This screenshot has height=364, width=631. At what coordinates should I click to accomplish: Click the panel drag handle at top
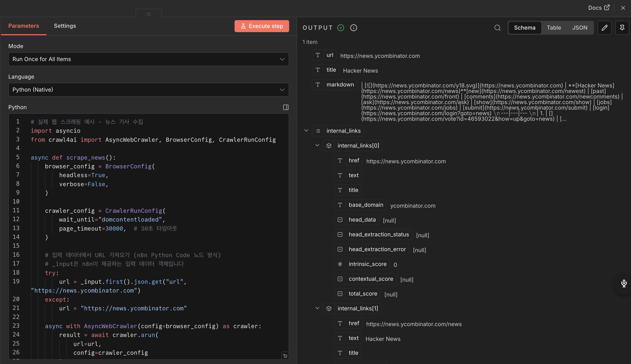click(149, 14)
